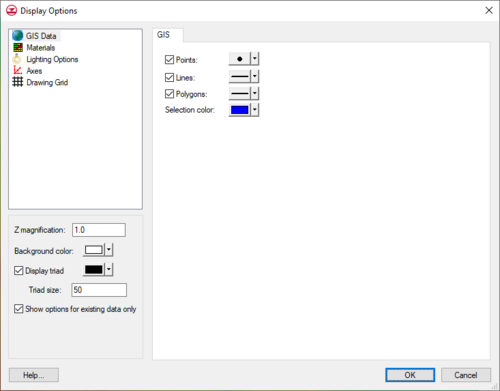The height and width of the screenshot is (391, 500).
Task: Open the Selection color dropdown arrow
Action: 255,109
